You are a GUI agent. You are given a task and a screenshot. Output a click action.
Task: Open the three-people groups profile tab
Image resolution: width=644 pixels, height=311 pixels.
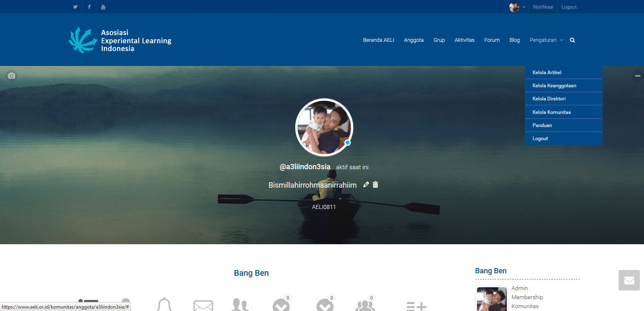point(365,305)
